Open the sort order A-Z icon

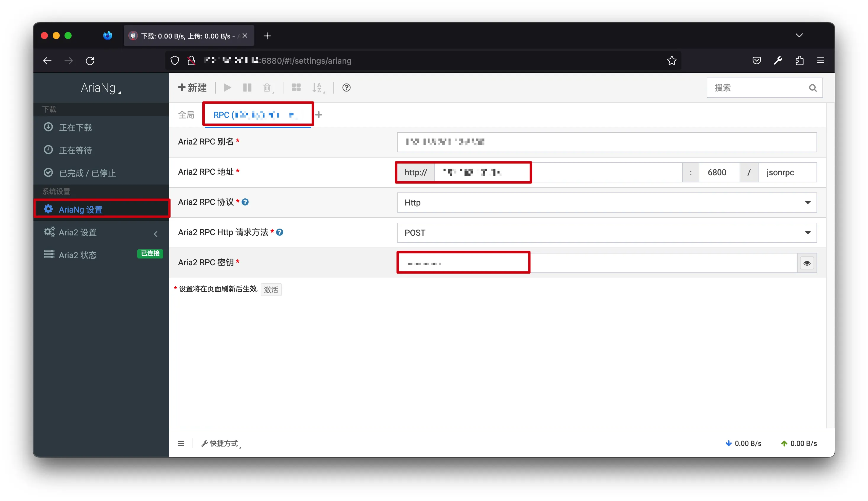[318, 88]
